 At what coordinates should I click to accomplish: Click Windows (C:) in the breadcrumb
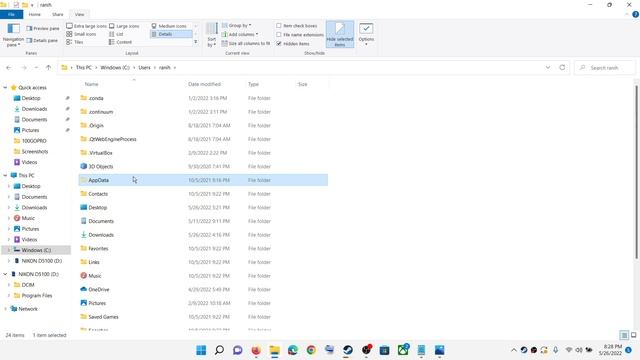(x=115, y=68)
